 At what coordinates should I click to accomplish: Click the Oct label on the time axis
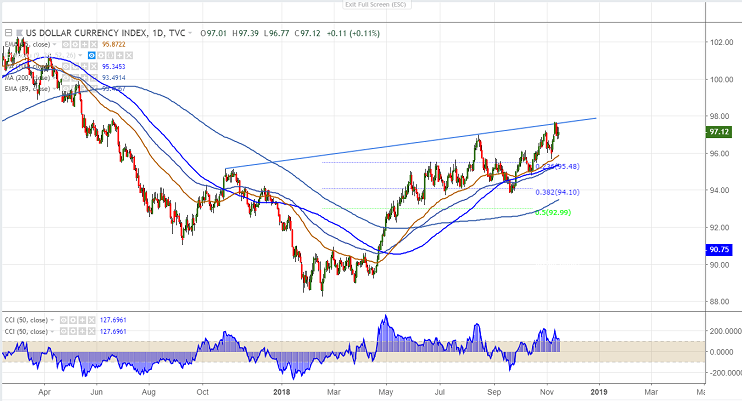coord(203,392)
